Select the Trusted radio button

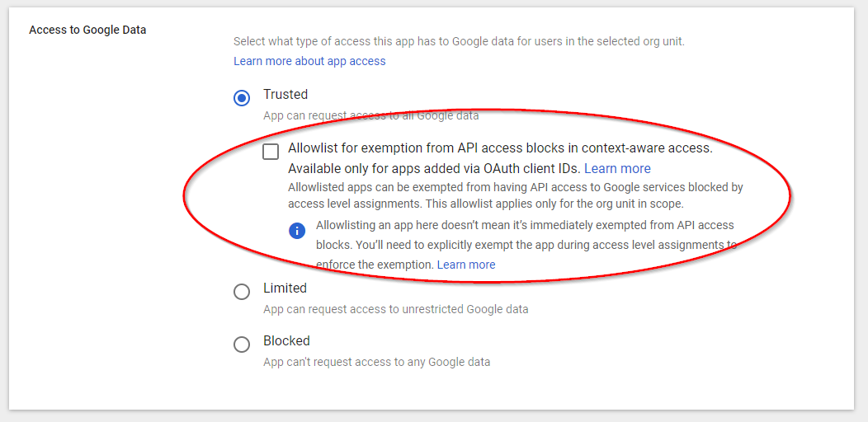coord(242,98)
